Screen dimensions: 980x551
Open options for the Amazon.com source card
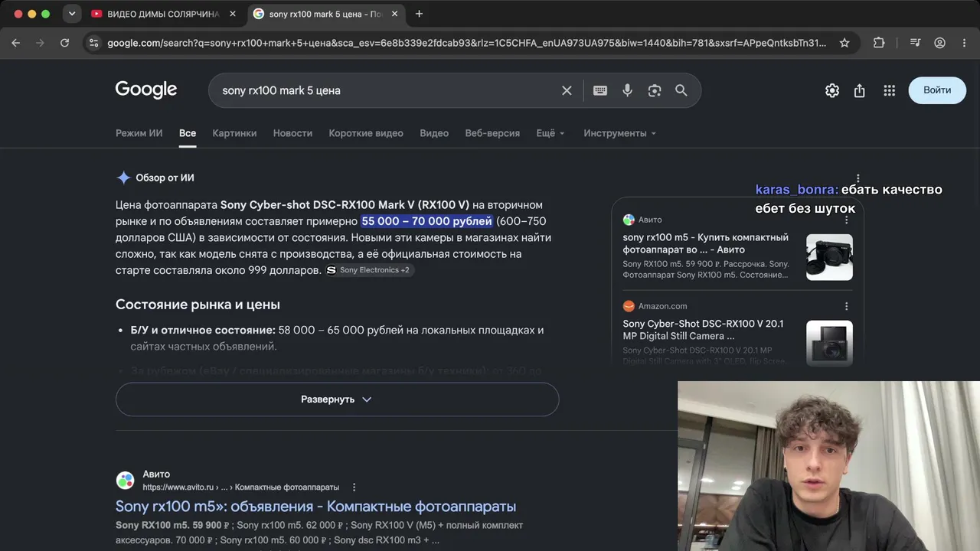click(x=847, y=306)
